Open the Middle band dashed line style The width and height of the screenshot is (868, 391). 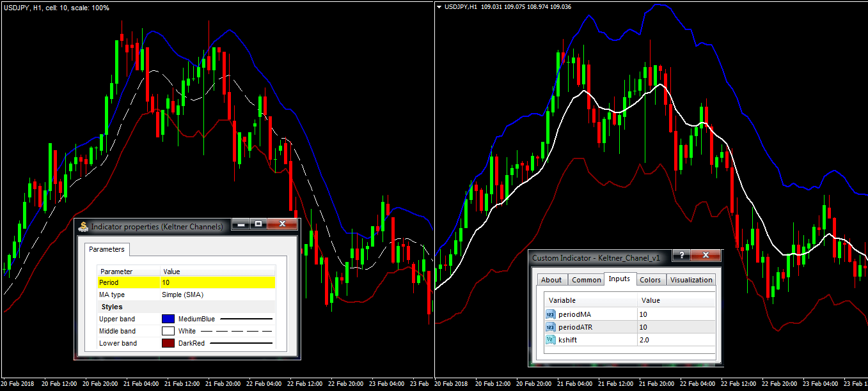point(237,331)
